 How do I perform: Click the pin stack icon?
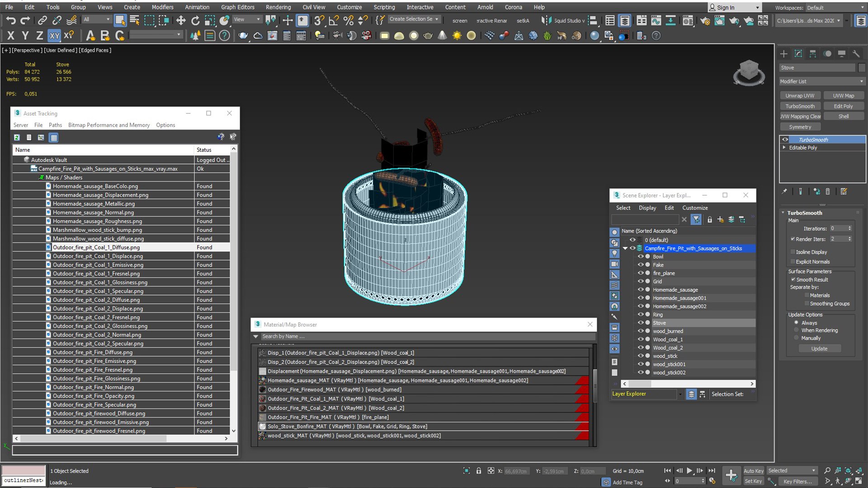784,192
